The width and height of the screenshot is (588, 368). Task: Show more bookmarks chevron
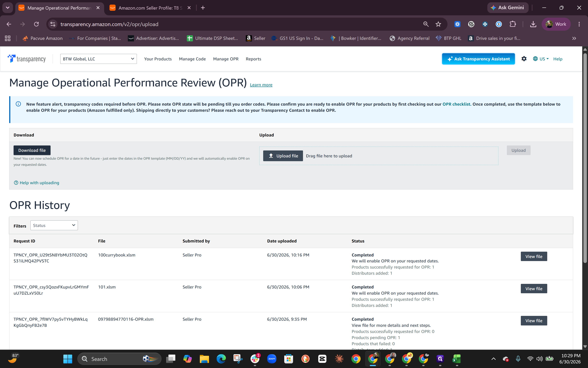(x=574, y=38)
